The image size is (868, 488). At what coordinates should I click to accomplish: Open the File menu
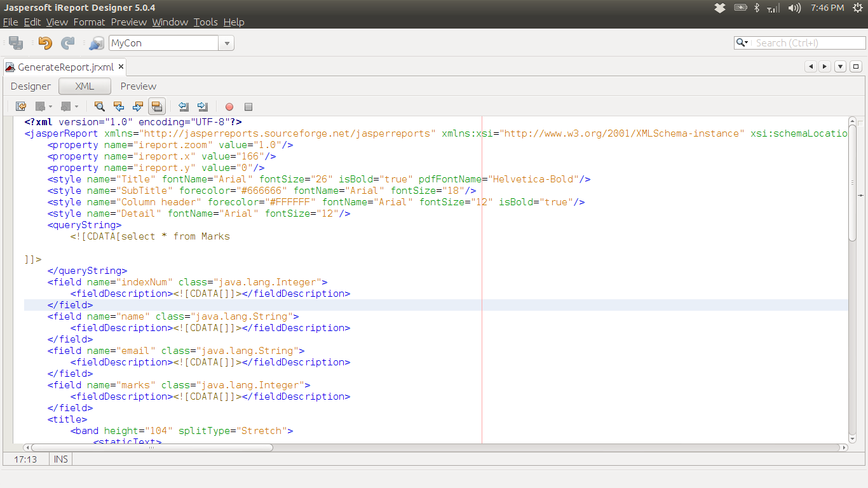click(11, 22)
